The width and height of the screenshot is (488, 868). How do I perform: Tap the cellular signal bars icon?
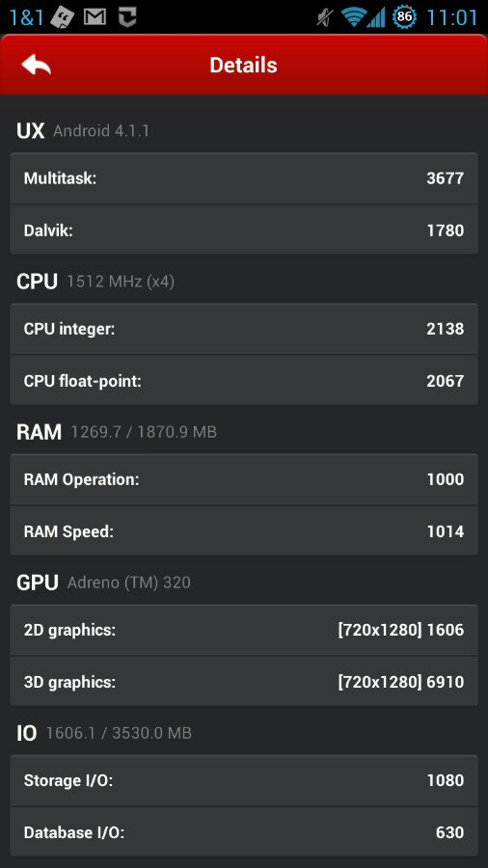pos(375,17)
